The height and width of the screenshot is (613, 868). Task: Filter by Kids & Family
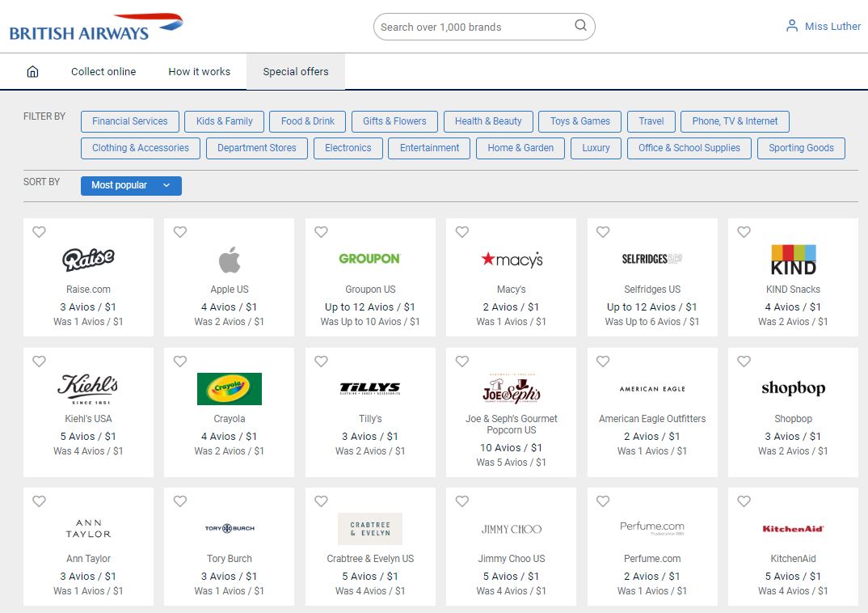click(224, 121)
